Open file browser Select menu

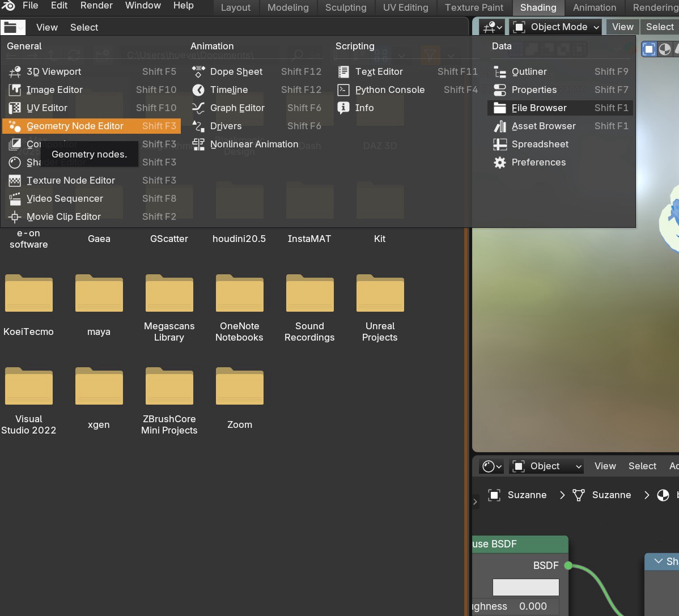pyautogui.click(x=84, y=27)
